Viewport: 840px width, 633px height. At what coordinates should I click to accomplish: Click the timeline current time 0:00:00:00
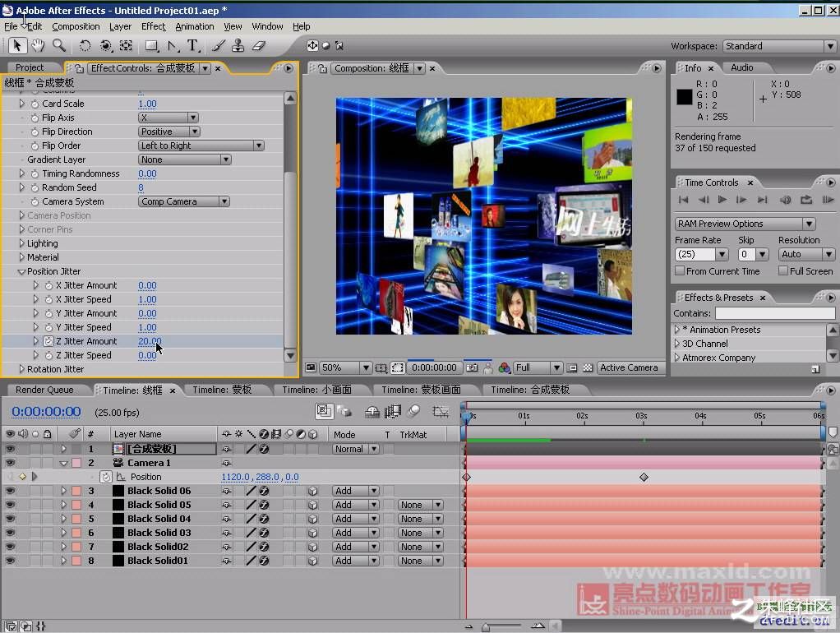[46, 412]
